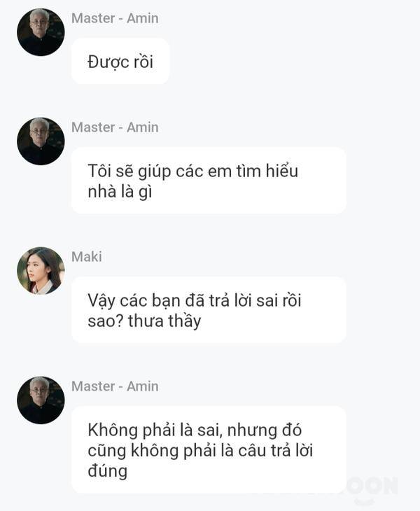This screenshot has height=511, width=420.
Task: Select the "Được rồi" message bubble
Action: [120, 61]
